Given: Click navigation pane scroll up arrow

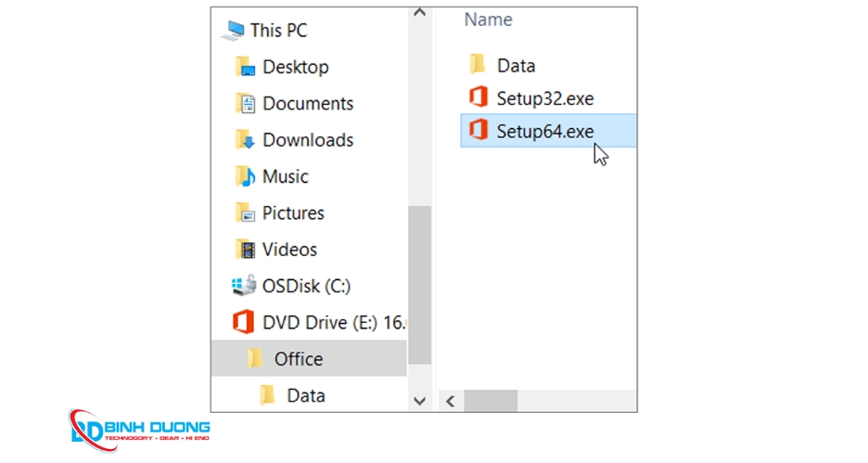Looking at the screenshot, I should pos(419,13).
